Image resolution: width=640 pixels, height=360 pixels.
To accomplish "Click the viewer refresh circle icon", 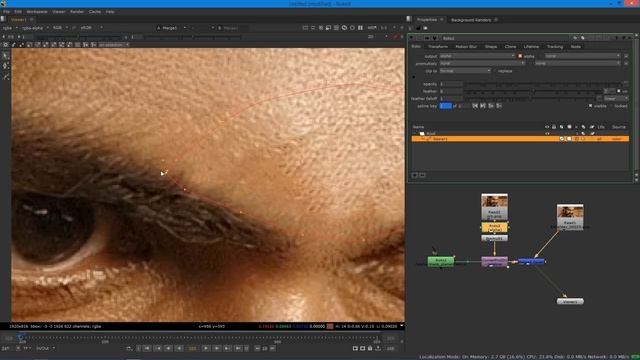I will [352, 28].
